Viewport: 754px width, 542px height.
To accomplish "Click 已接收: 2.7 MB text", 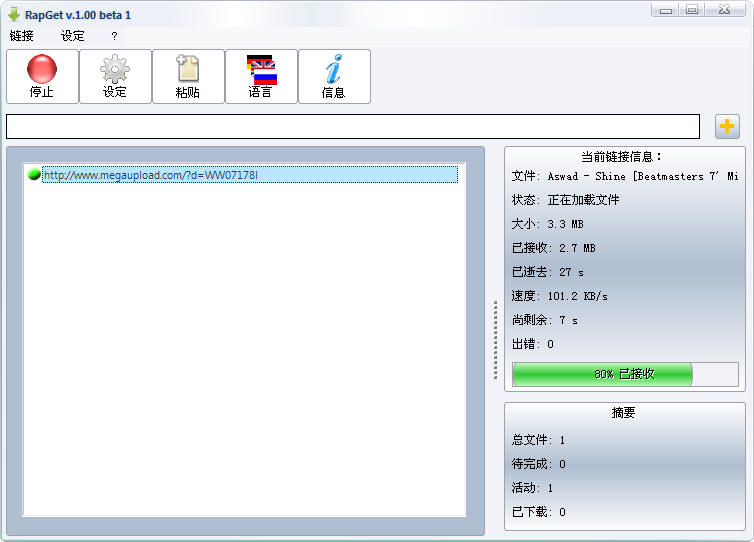I will click(553, 248).
